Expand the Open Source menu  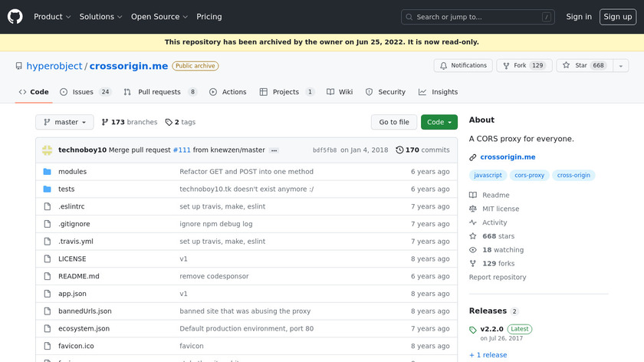(159, 17)
